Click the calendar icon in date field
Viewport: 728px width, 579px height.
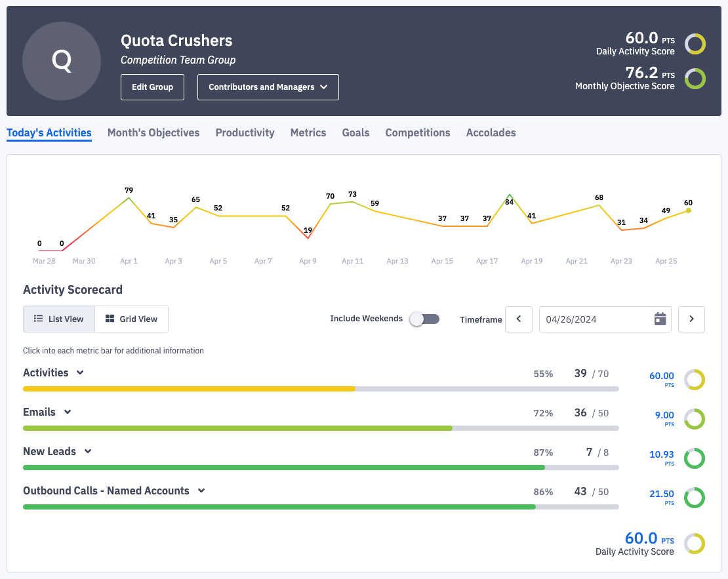point(660,319)
